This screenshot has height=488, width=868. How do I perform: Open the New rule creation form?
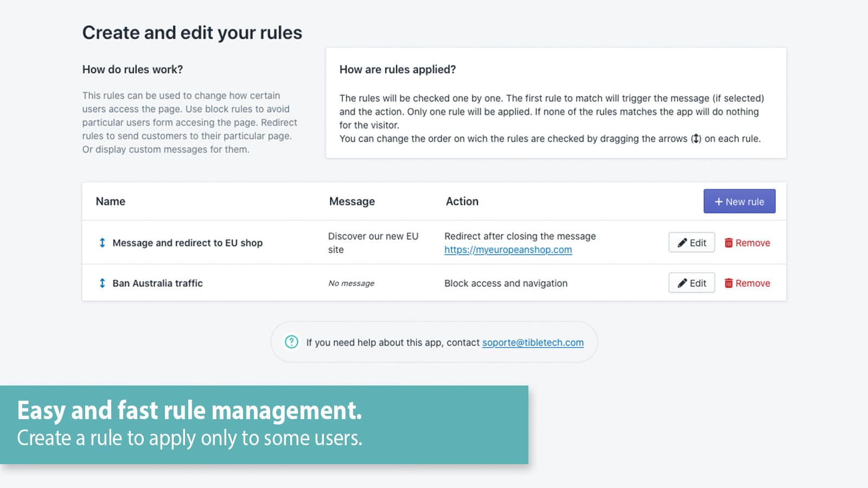pos(739,201)
